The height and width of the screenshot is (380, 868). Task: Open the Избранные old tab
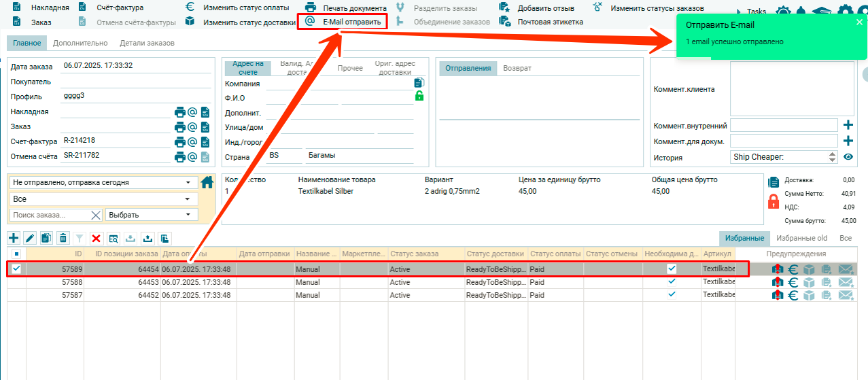click(x=802, y=238)
